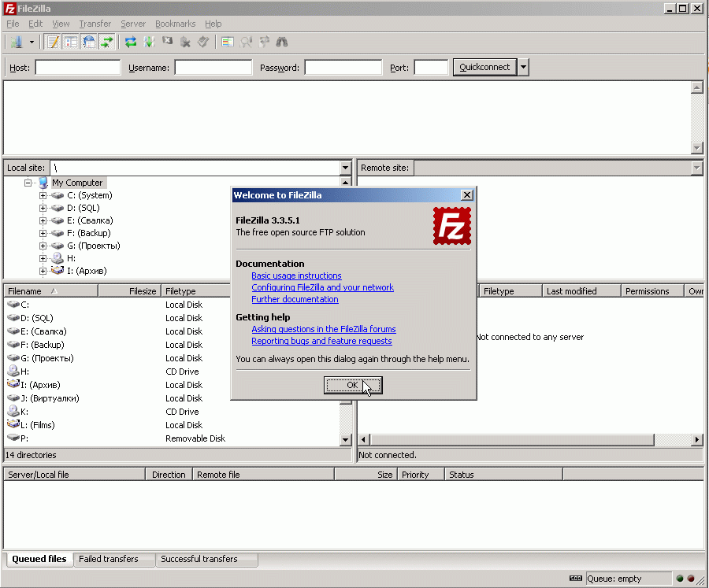Expand the D: (SQL) drive node
Image resolution: width=709 pixels, height=588 pixels.
[x=43, y=208]
